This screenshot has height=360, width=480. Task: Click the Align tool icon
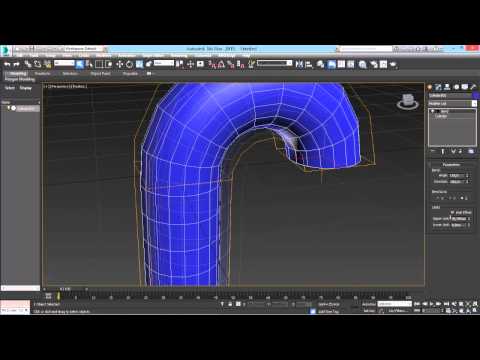(x=309, y=64)
